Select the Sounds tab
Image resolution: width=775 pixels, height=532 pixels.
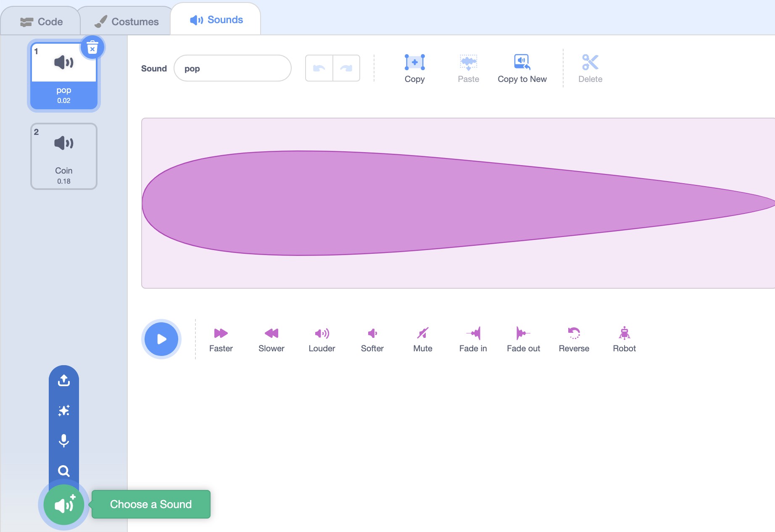pos(216,20)
